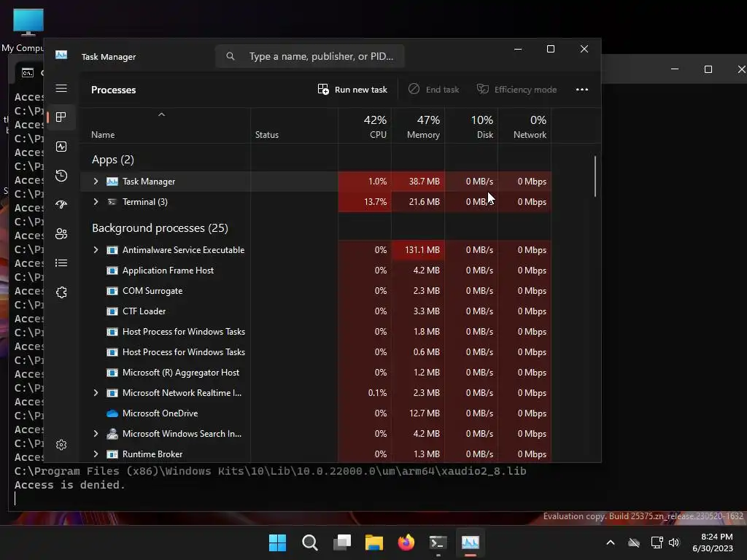Click the Microsoft Windows Search Indexer icon
Viewport: 747px width, 560px height.
(x=112, y=434)
